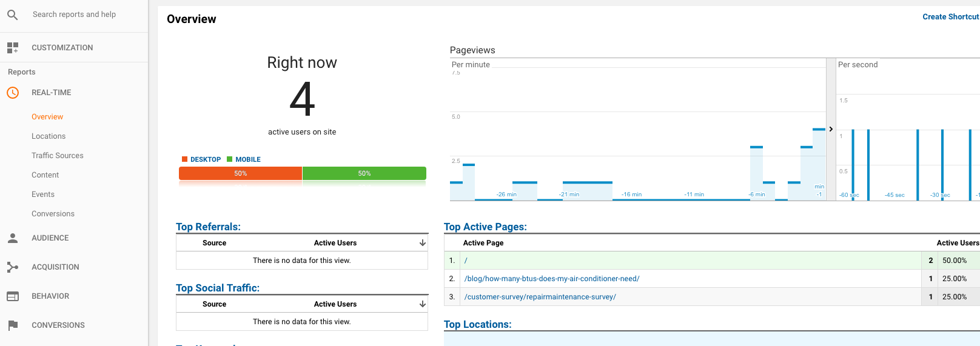Sort Top Social Traffic by Active Users arrow
The height and width of the screenshot is (346, 980).
tap(423, 304)
